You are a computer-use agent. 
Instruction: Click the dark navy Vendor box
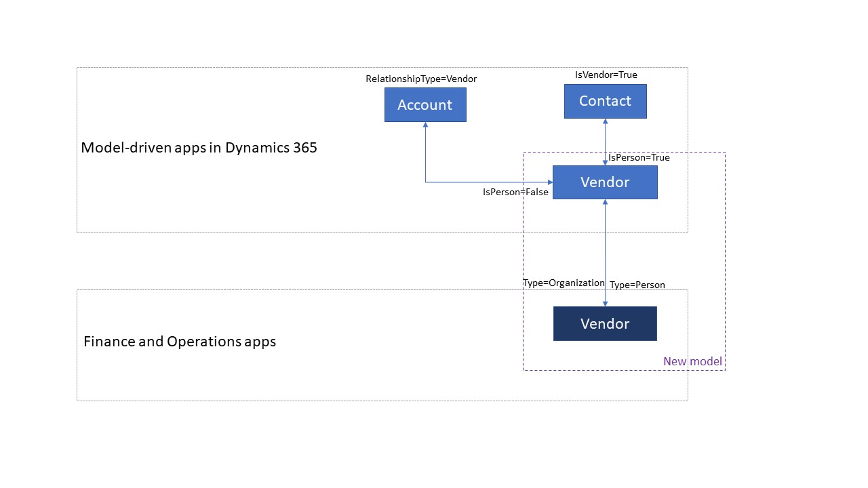[605, 324]
